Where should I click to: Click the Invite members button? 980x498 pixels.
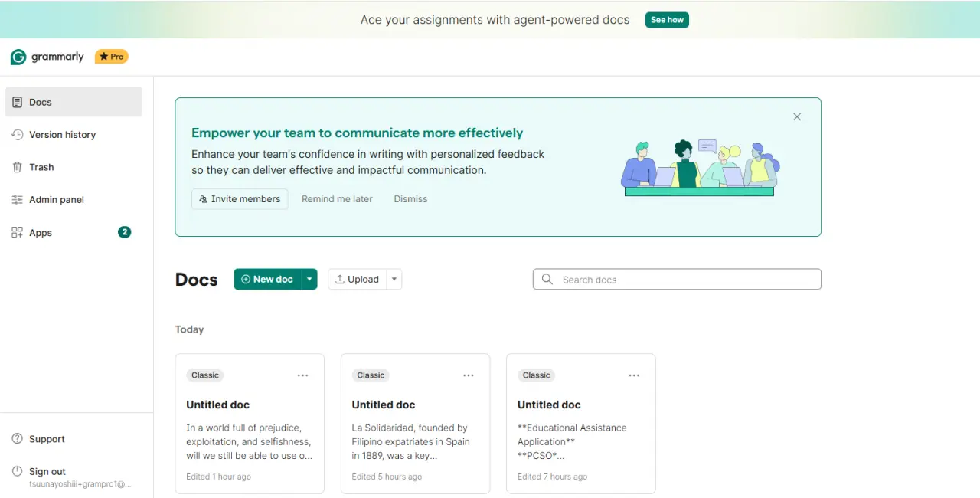click(240, 199)
